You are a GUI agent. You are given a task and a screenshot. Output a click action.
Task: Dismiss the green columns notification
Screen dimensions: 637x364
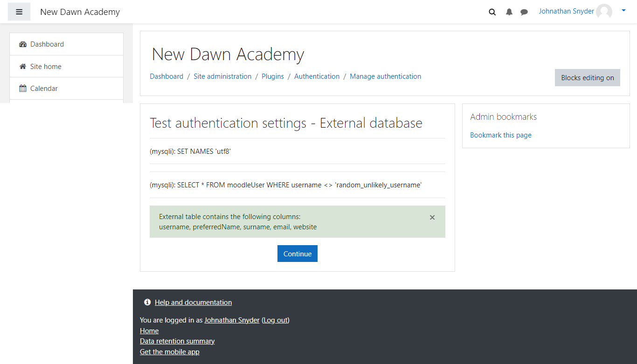(x=432, y=217)
